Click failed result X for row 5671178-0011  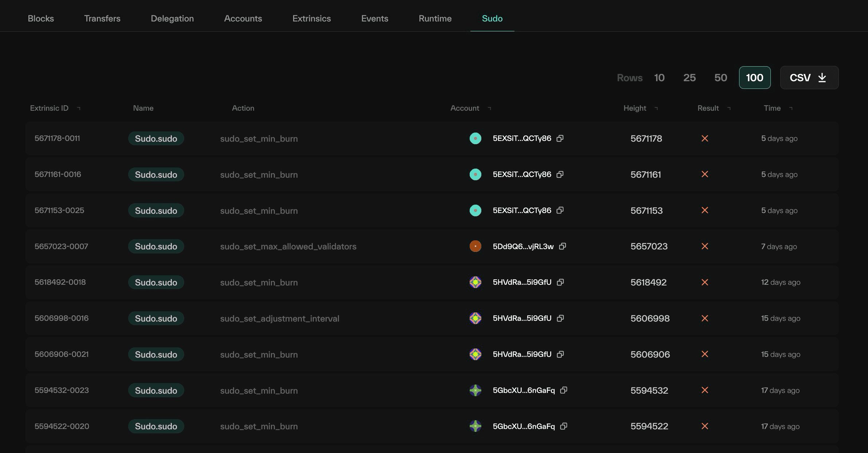(x=705, y=138)
